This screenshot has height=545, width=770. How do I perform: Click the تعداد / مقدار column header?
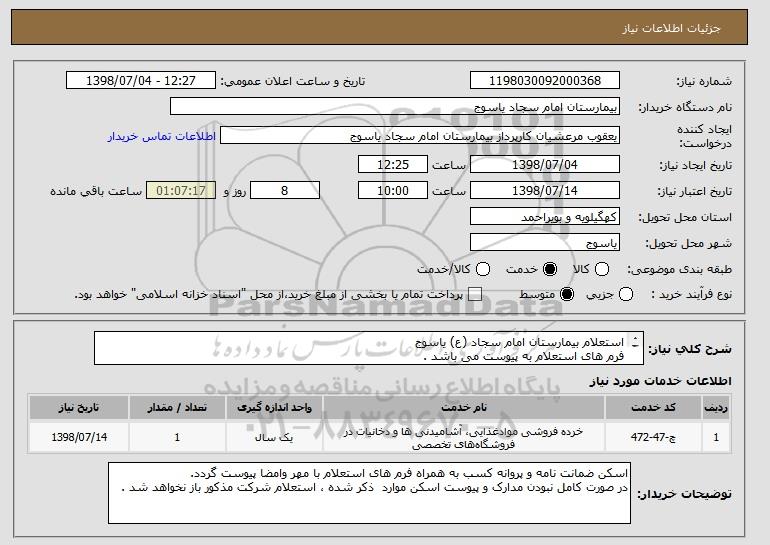tap(177, 408)
